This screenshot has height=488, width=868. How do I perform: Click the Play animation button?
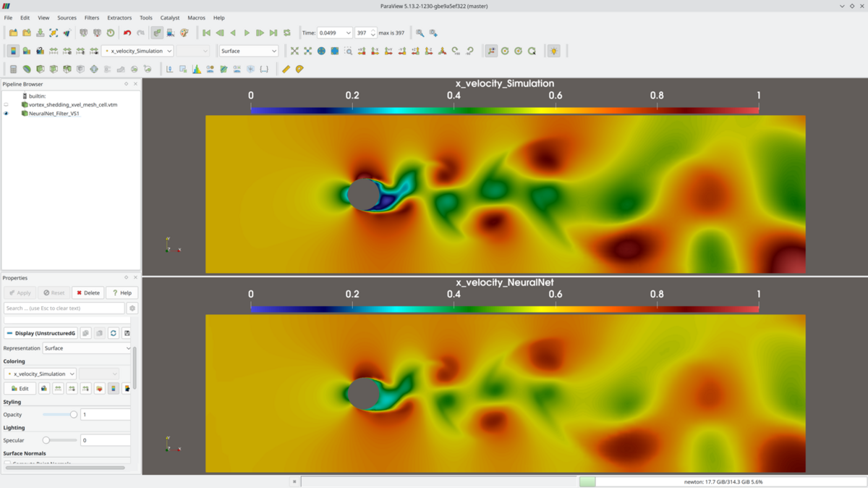pyautogui.click(x=247, y=33)
